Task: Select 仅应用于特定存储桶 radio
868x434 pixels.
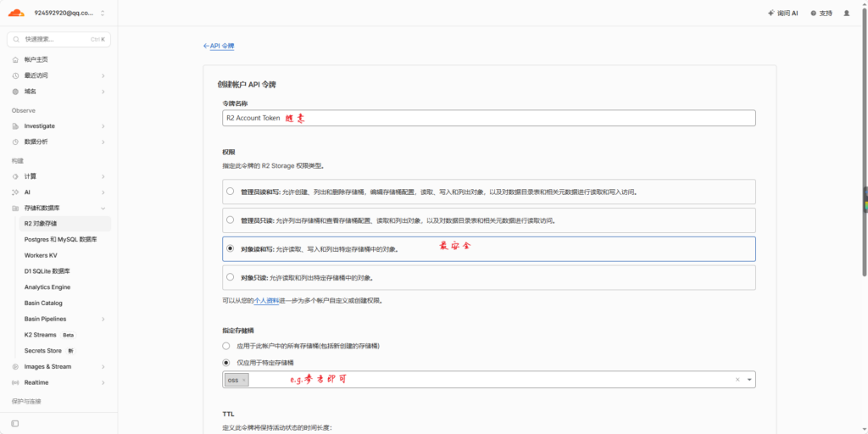Action: pos(225,363)
